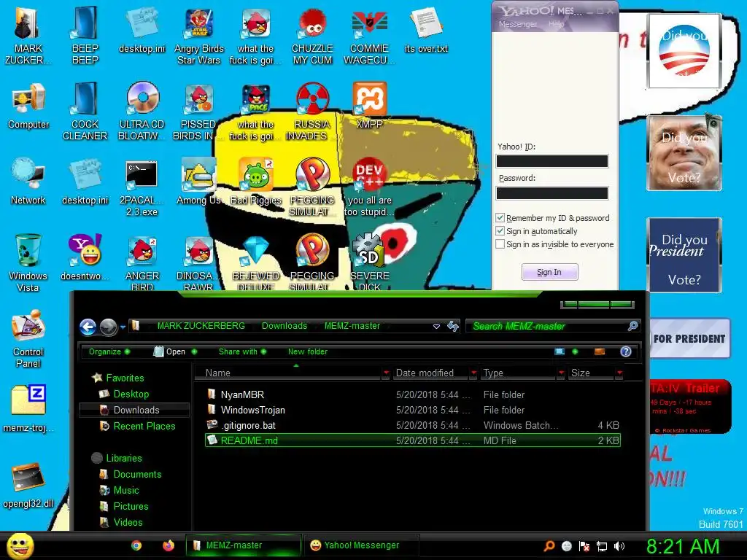The width and height of the screenshot is (747, 560).
Task: Enable Sign in as invisible to everyone
Action: click(x=500, y=244)
